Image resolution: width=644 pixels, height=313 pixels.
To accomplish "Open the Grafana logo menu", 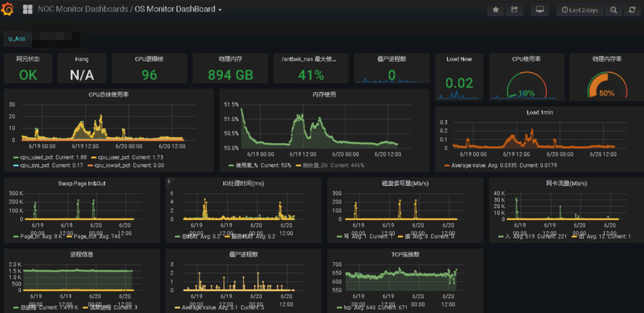I will pos(10,10).
